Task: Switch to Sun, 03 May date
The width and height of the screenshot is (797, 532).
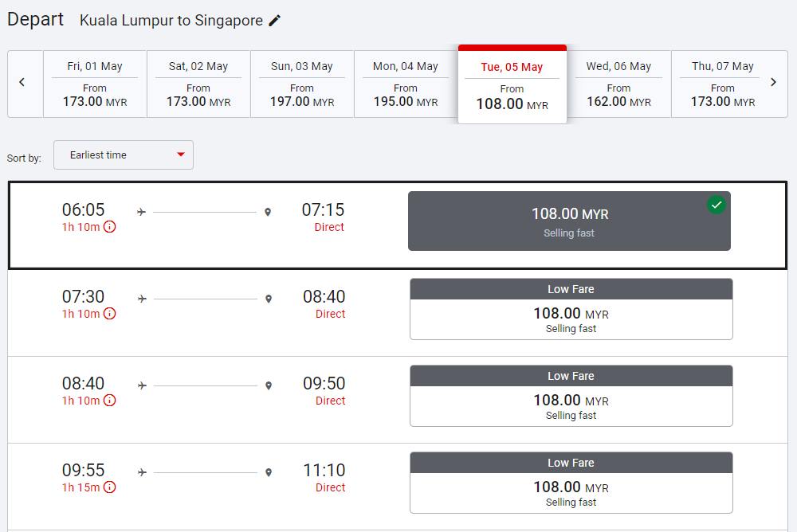Action: (x=302, y=84)
